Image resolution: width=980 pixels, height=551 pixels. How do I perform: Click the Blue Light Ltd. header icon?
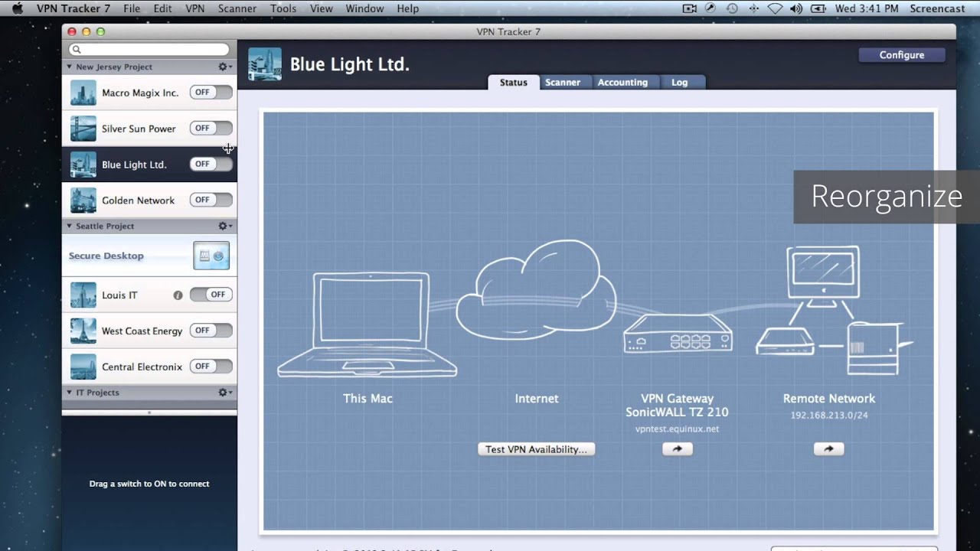(265, 64)
